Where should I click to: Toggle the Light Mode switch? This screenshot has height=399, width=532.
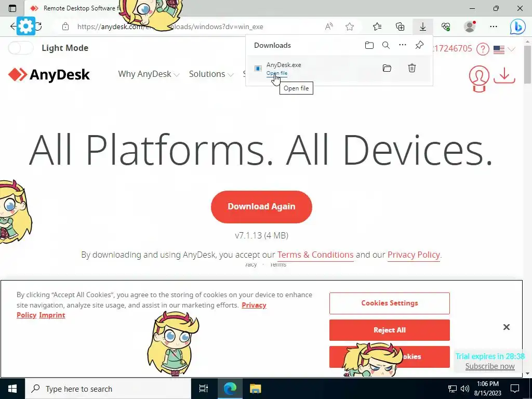pyautogui.click(x=21, y=48)
